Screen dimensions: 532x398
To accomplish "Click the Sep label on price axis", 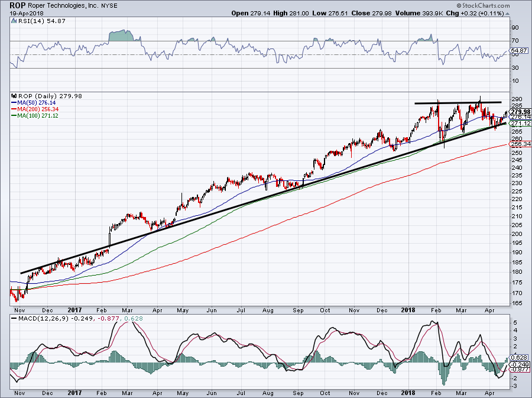I will coord(298,310).
